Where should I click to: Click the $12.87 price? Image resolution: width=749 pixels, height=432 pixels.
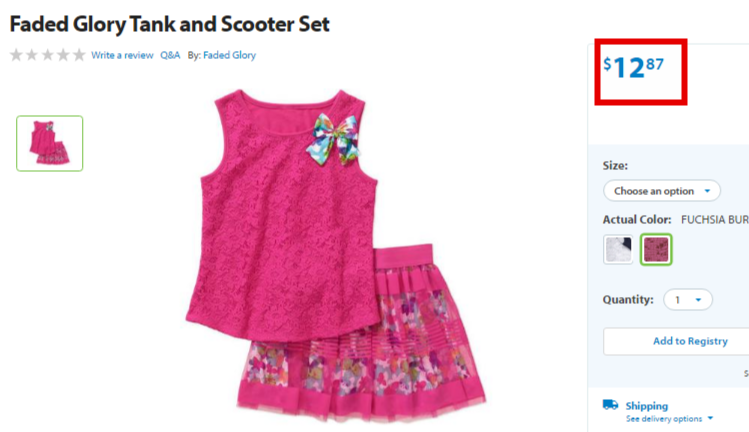pos(633,67)
